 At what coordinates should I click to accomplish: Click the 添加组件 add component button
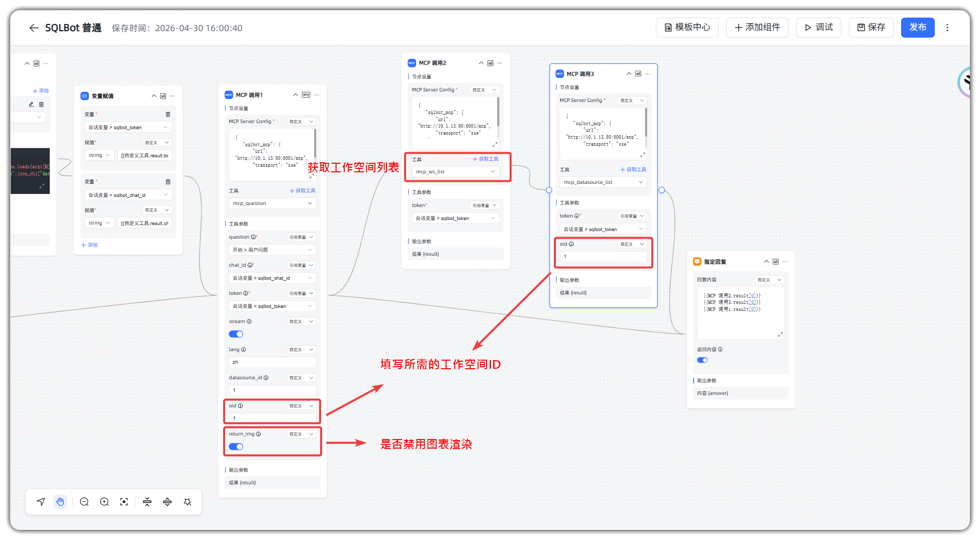click(x=757, y=28)
